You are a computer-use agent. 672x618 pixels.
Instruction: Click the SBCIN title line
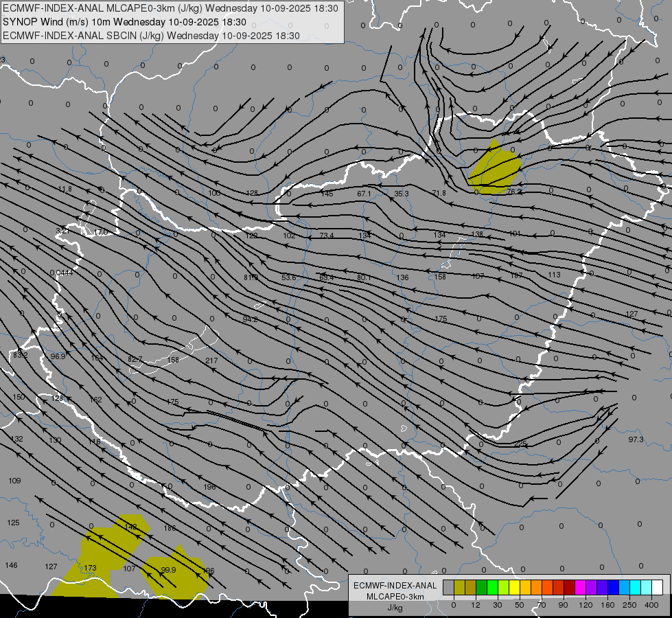pos(151,36)
